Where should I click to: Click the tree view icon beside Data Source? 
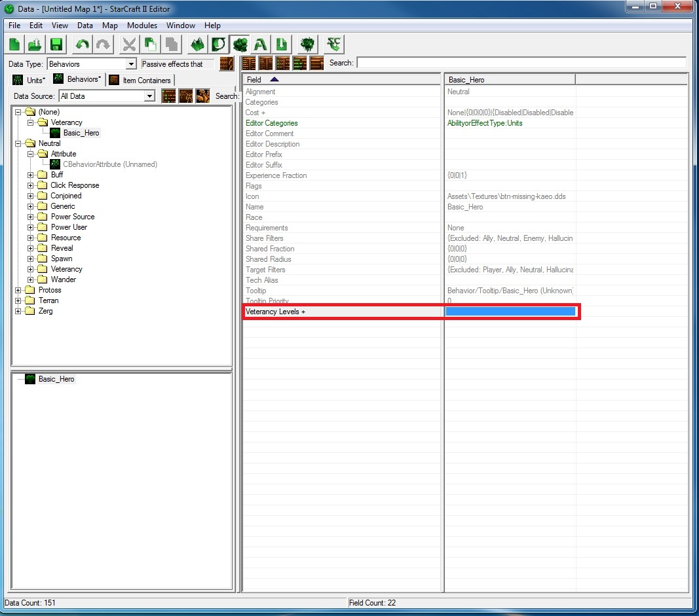point(168,96)
